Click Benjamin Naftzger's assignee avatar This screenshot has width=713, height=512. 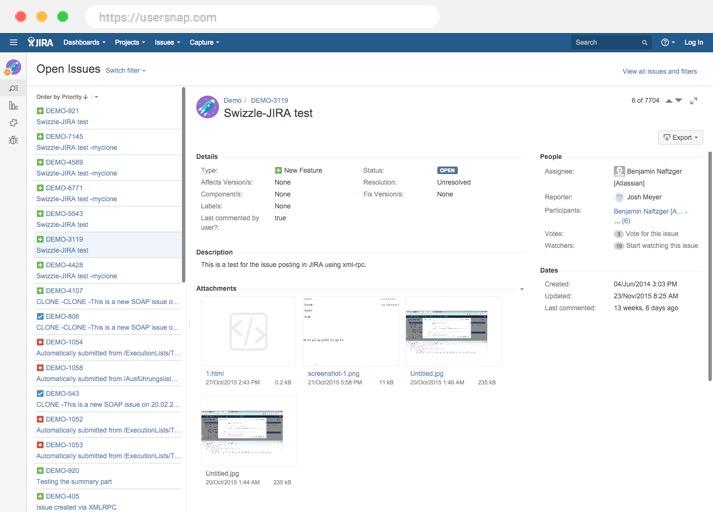pos(619,171)
